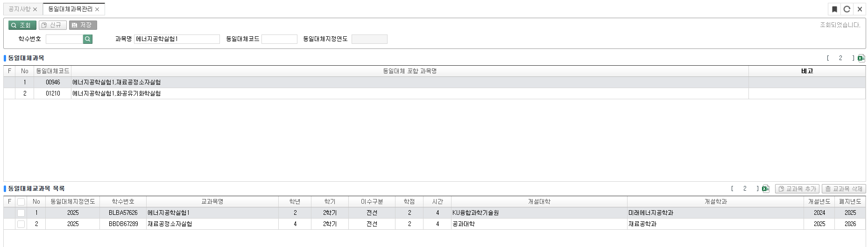Click the bookmark icon at top right
This screenshot has height=247, width=868.
(834, 9)
